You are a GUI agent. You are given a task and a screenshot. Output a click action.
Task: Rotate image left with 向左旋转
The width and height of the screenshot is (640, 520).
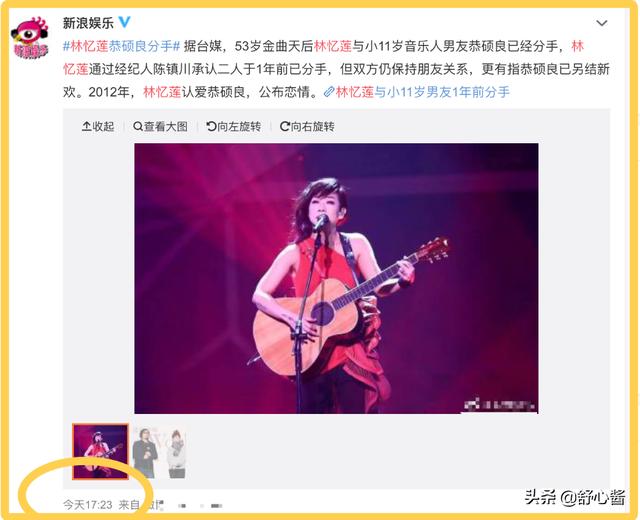click(233, 127)
